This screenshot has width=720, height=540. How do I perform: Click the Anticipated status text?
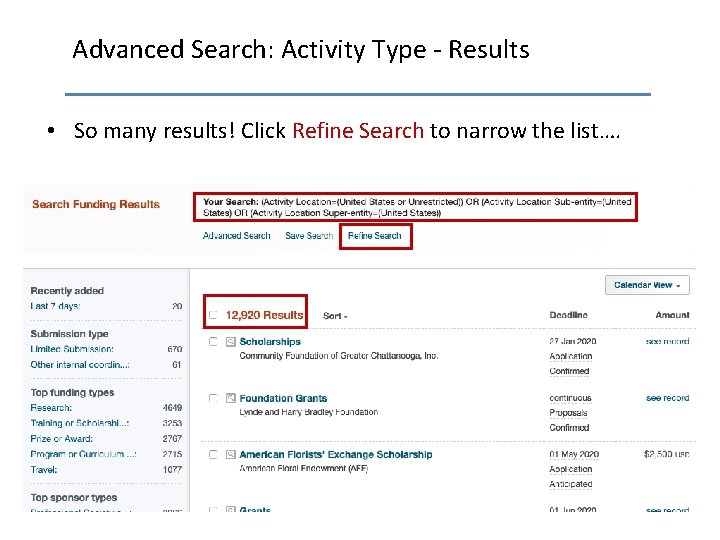tap(571, 484)
